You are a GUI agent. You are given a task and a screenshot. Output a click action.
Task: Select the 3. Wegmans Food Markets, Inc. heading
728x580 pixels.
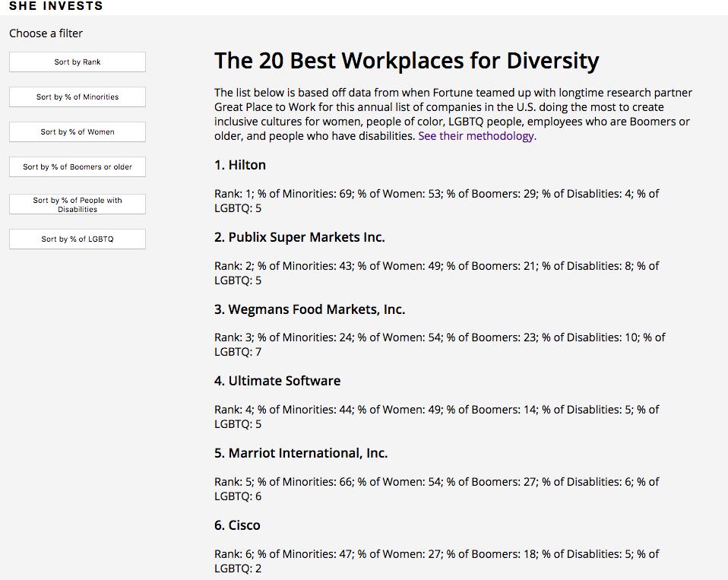[310, 309]
